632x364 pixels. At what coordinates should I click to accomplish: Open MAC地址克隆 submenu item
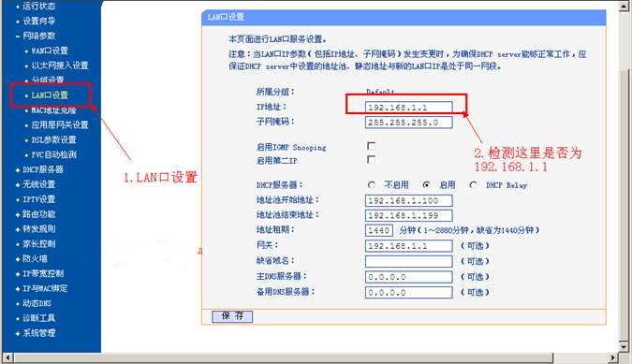pos(53,110)
